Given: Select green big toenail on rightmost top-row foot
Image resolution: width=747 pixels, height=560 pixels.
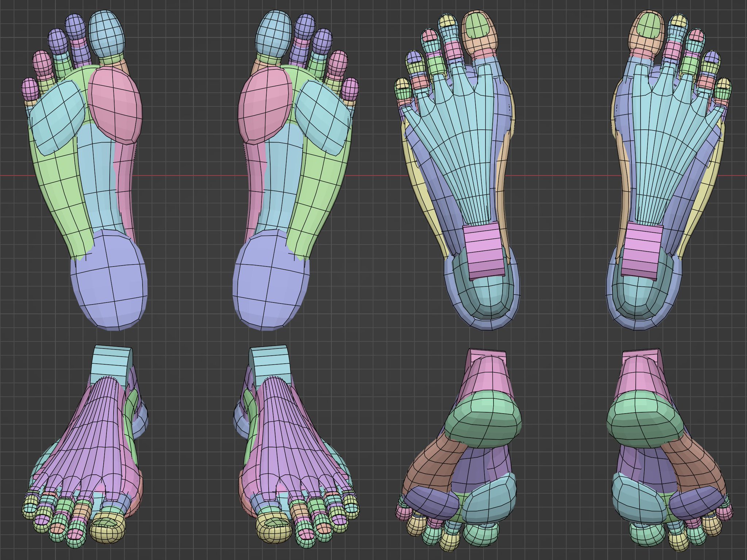Looking at the screenshot, I should pyautogui.click(x=649, y=25).
